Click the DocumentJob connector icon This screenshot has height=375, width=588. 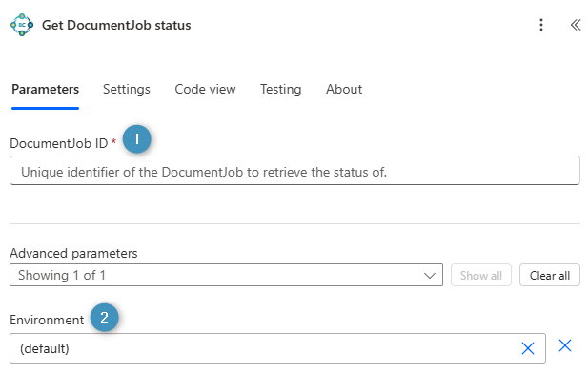click(x=22, y=25)
